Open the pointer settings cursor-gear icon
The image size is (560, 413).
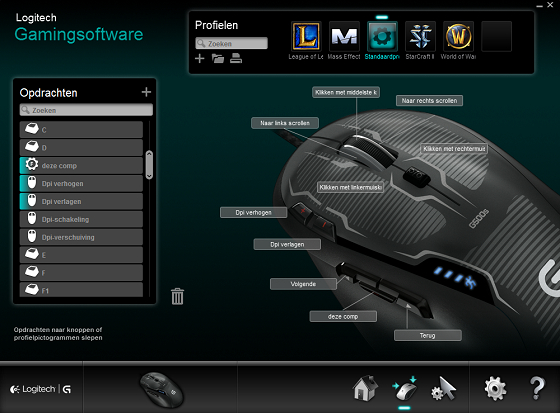pos(444,389)
